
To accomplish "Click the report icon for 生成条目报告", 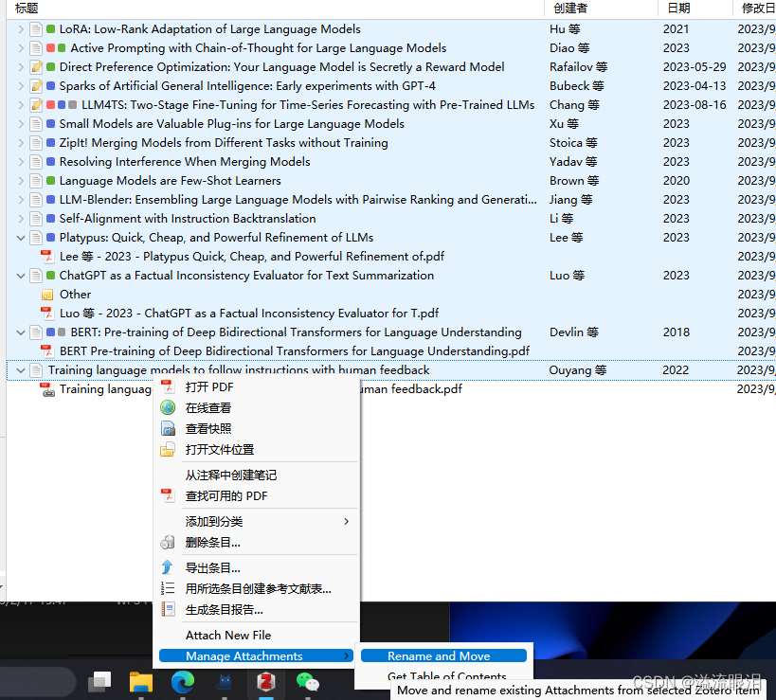I will 168,609.
